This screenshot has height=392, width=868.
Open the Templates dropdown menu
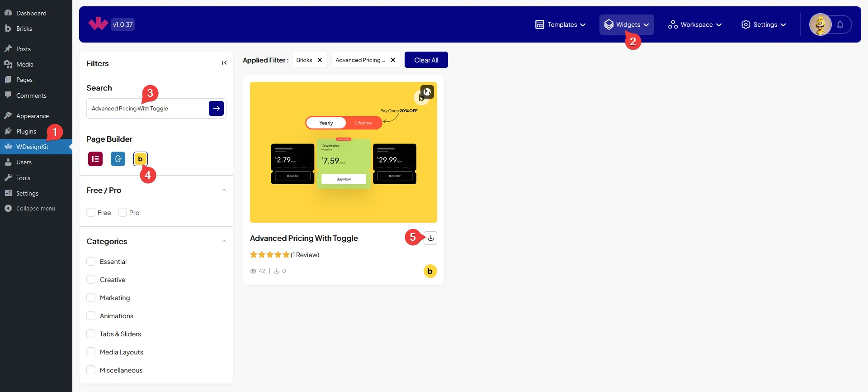[x=560, y=25]
